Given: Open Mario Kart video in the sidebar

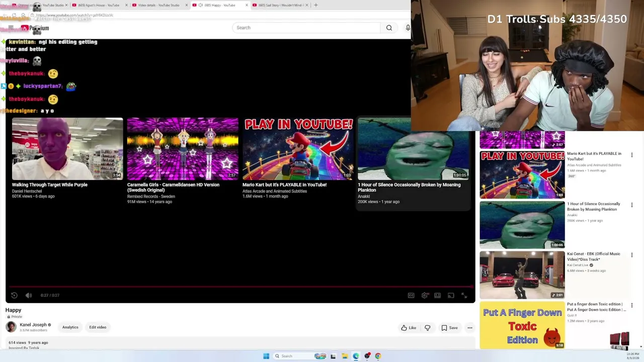Looking at the screenshot, I should coord(522,174).
